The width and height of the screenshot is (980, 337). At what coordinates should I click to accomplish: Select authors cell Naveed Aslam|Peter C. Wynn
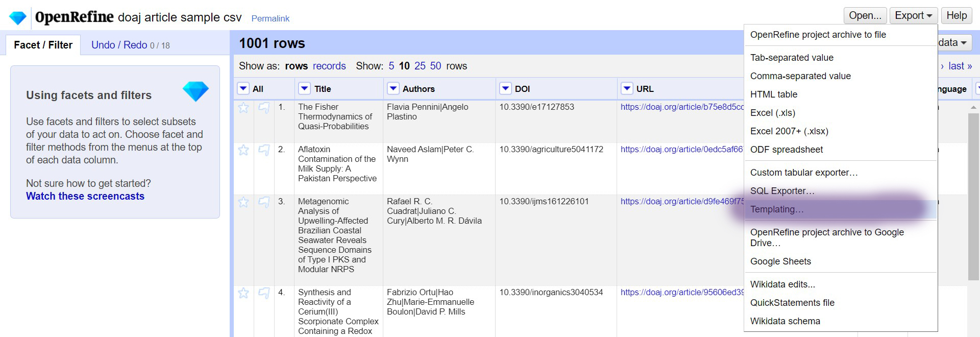pyautogui.click(x=430, y=154)
